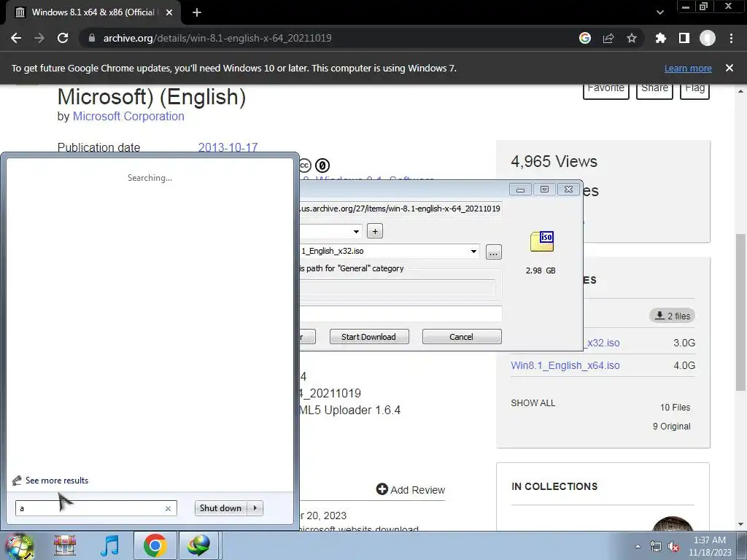747x560 pixels.
Task: Open the music note taskbar app
Action: pyautogui.click(x=109, y=545)
